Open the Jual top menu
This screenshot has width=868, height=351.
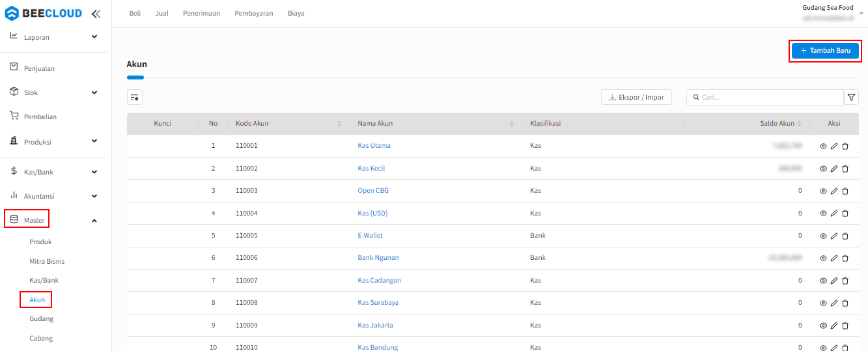(162, 14)
